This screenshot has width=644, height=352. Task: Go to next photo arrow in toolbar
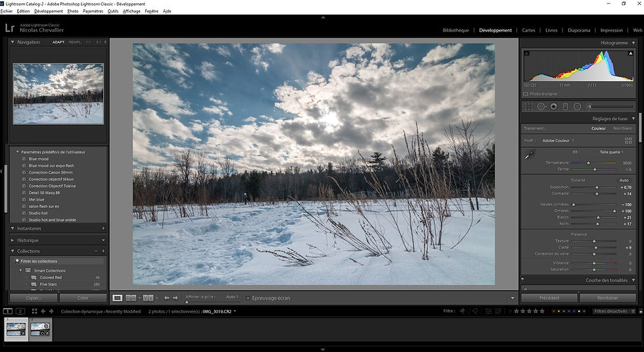pos(175,297)
